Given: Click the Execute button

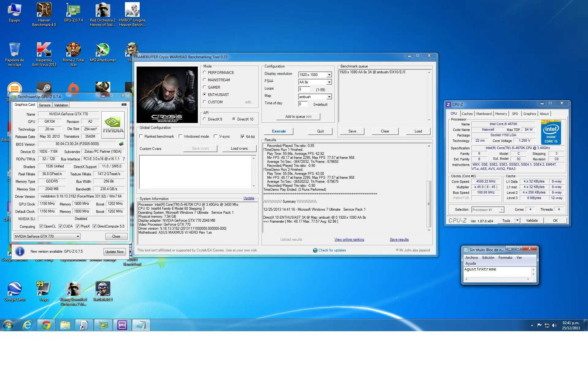Looking at the screenshot, I should coord(279,131).
